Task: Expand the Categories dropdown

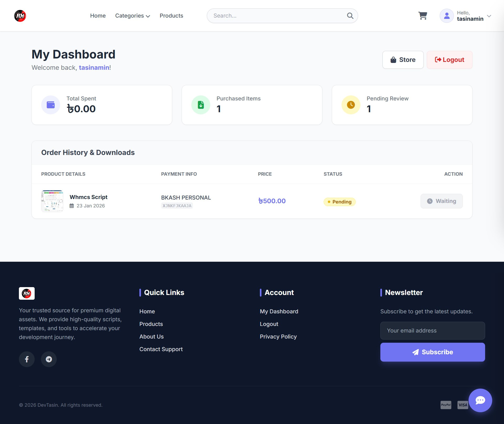Action: (133, 16)
